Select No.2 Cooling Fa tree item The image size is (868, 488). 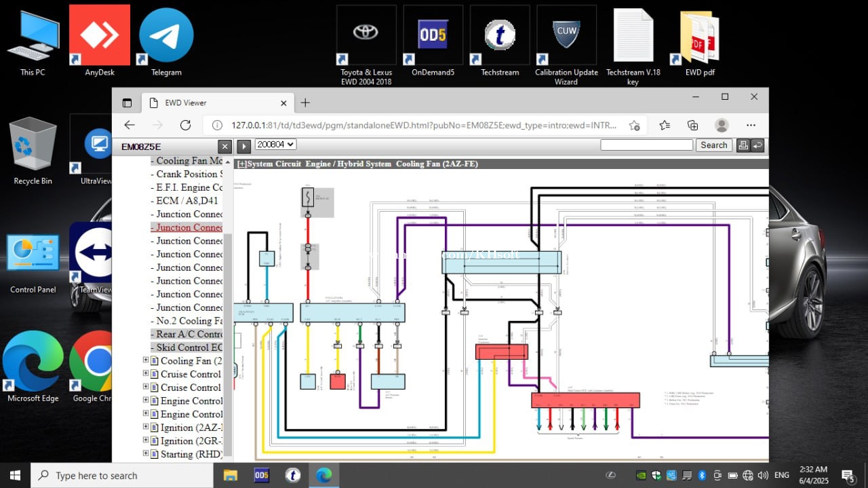pos(186,320)
